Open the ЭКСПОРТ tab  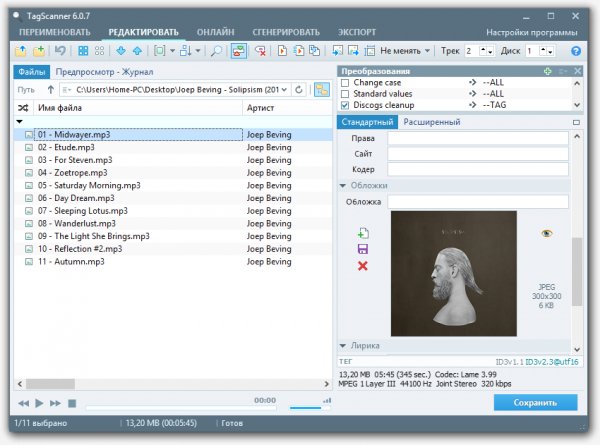tap(357, 33)
